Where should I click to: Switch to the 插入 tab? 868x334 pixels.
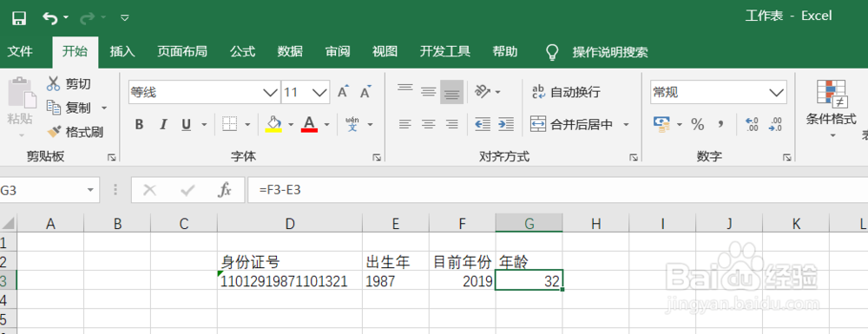tap(122, 52)
